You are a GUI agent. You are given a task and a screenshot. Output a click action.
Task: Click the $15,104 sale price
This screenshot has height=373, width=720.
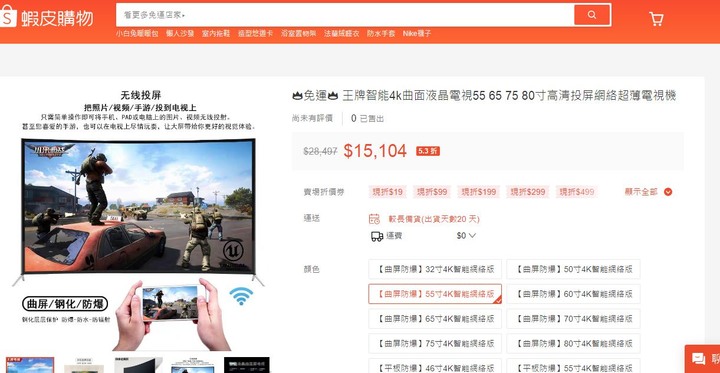coord(375,151)
